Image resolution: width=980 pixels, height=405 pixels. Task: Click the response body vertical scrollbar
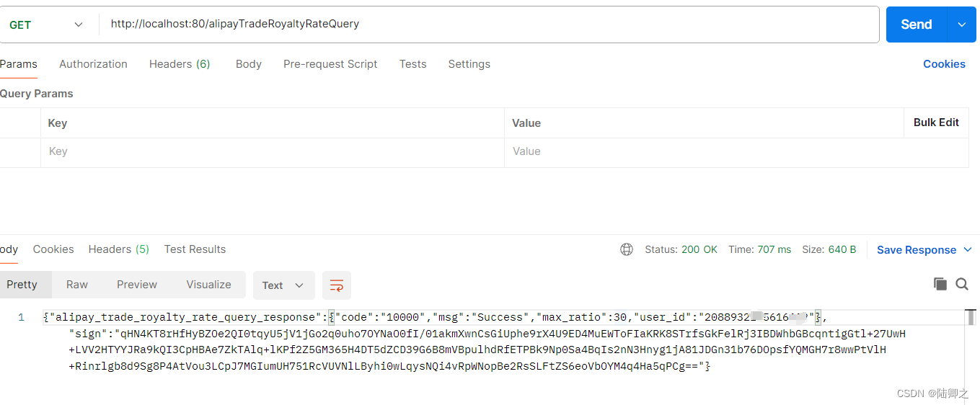(x=972, y=317)
